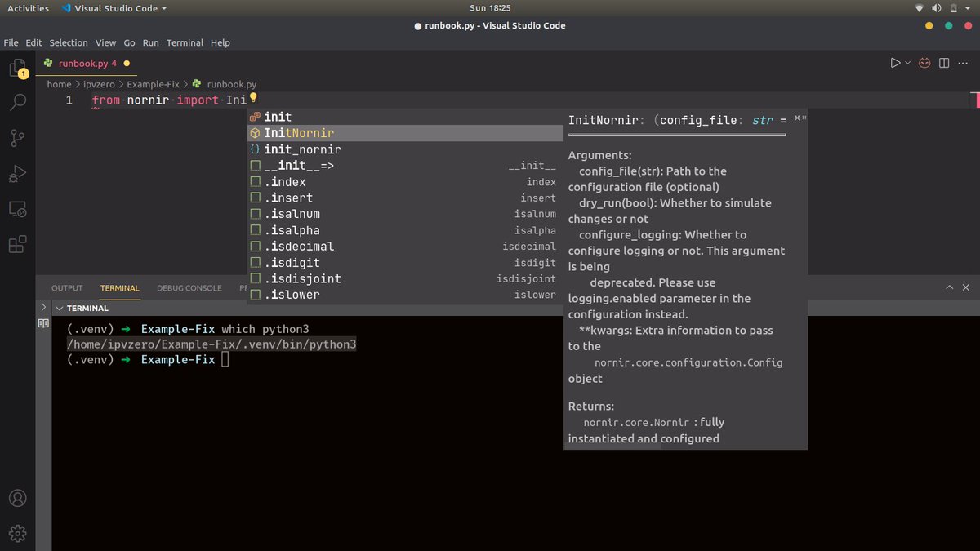Open the Sun 18:25 clock calendar
Viewport: 980px width, 551px height.
click(x=490, y=8)
